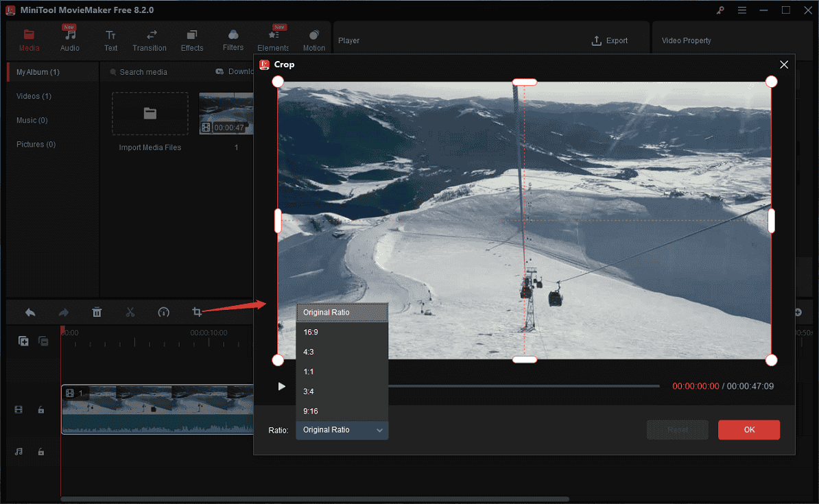Click the bottom-right crop corner handle
This screenshot has width=819, height=504.
(771, 360)
